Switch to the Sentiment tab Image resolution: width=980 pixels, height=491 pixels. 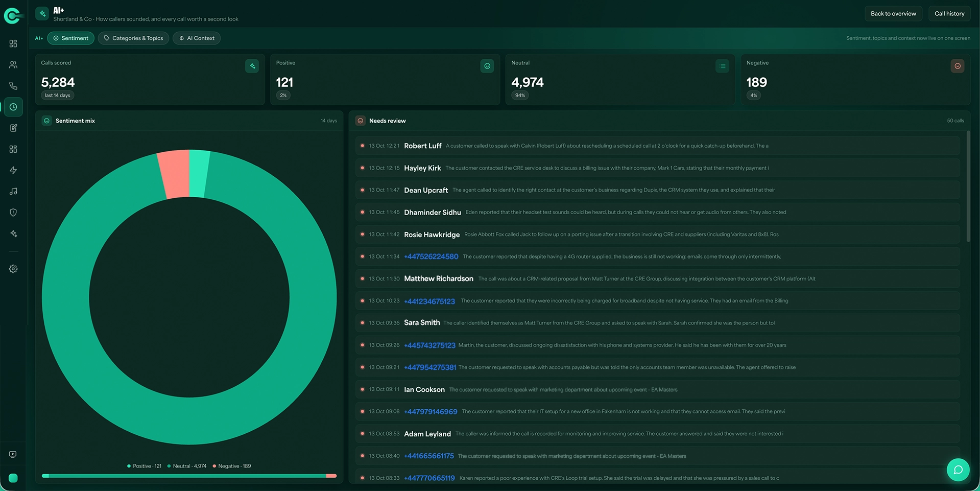pos(70,38)
